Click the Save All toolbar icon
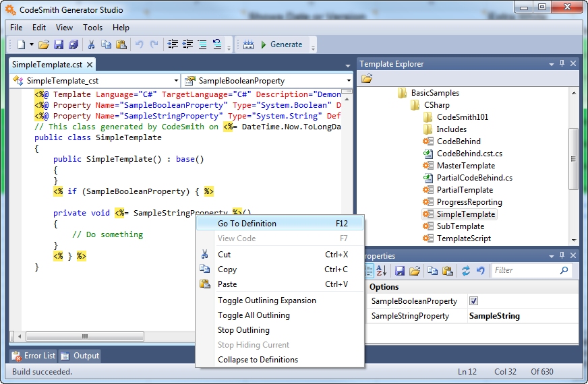 point(73,44)
